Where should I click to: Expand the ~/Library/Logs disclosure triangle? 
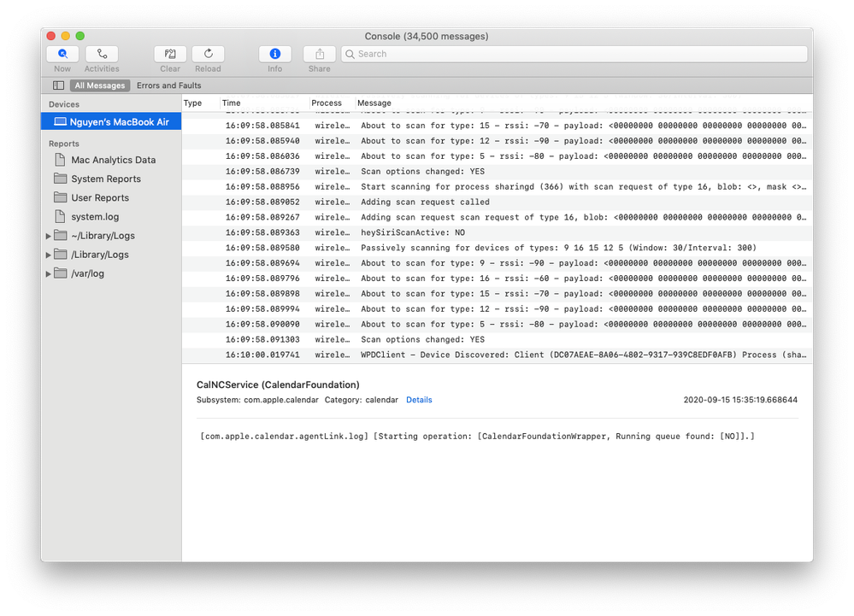(x=48, y=236)
